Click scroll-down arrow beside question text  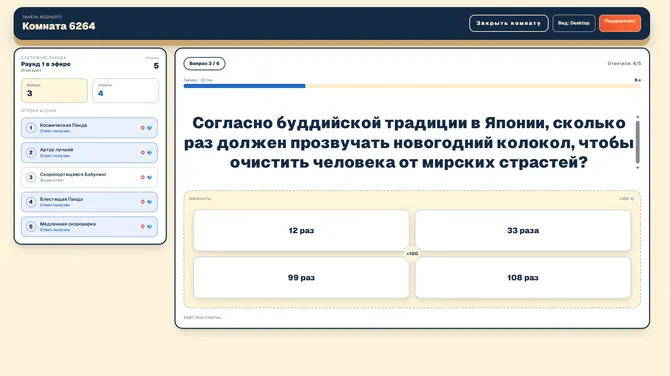(638, 167)
